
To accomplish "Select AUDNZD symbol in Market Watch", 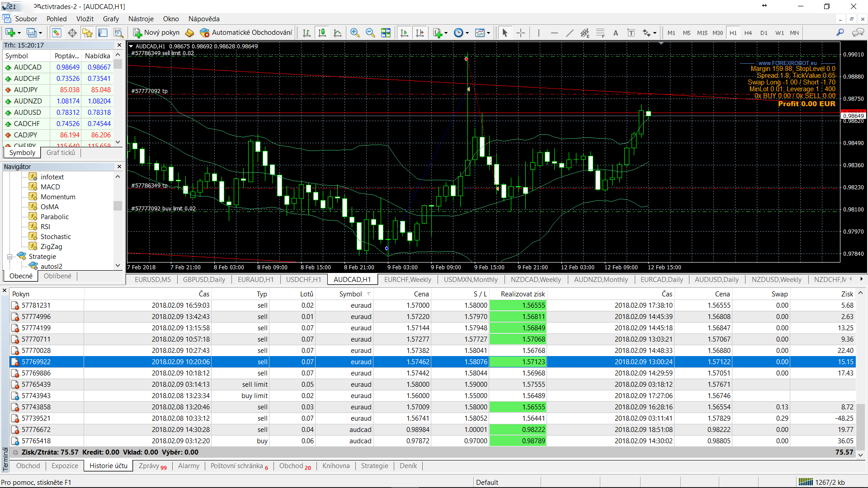I will (58, 101).
